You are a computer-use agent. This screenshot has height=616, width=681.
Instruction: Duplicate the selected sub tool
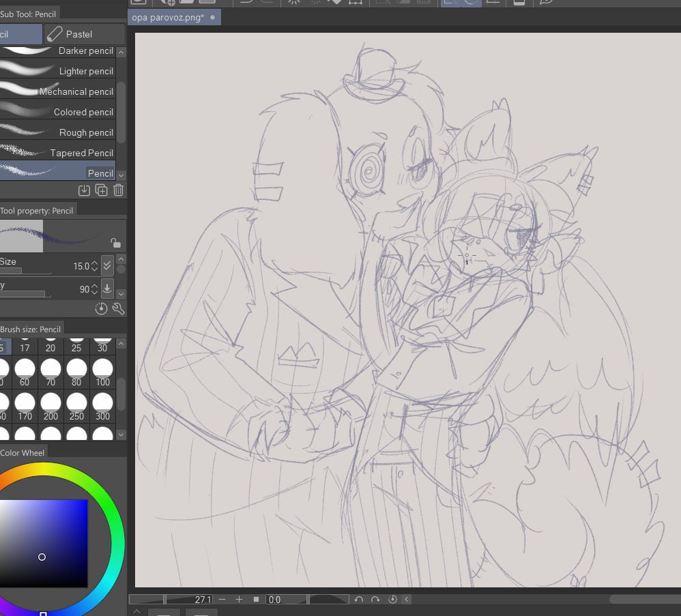(101, 190)
